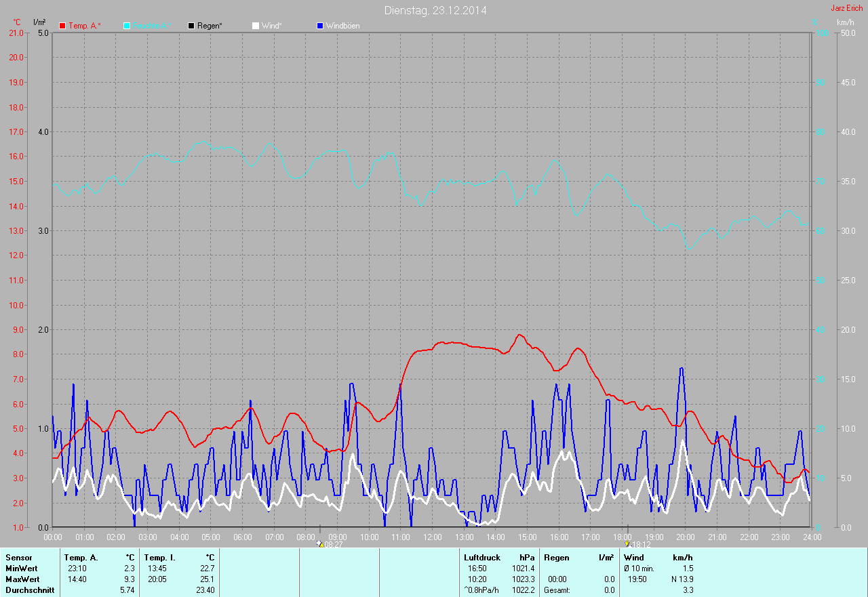
Task: Click the 45.0 wind speed axis label
Action: 848,82
